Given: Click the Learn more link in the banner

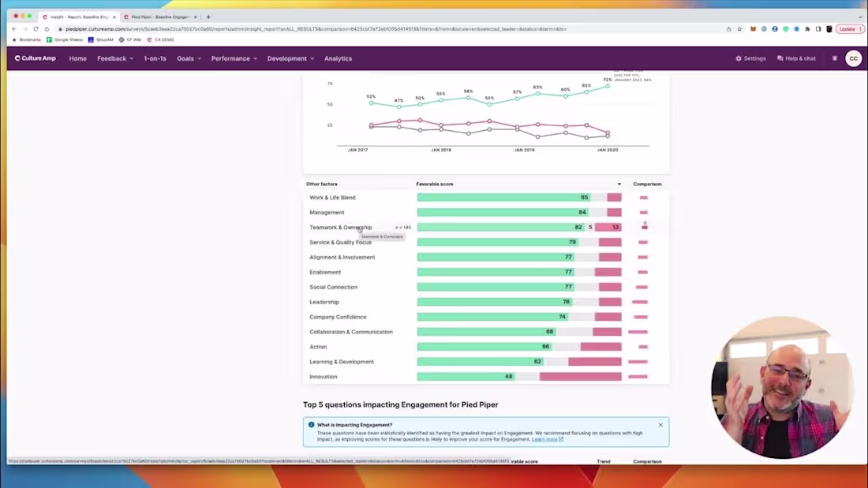Looking at the screenshot, I should 548,439.
